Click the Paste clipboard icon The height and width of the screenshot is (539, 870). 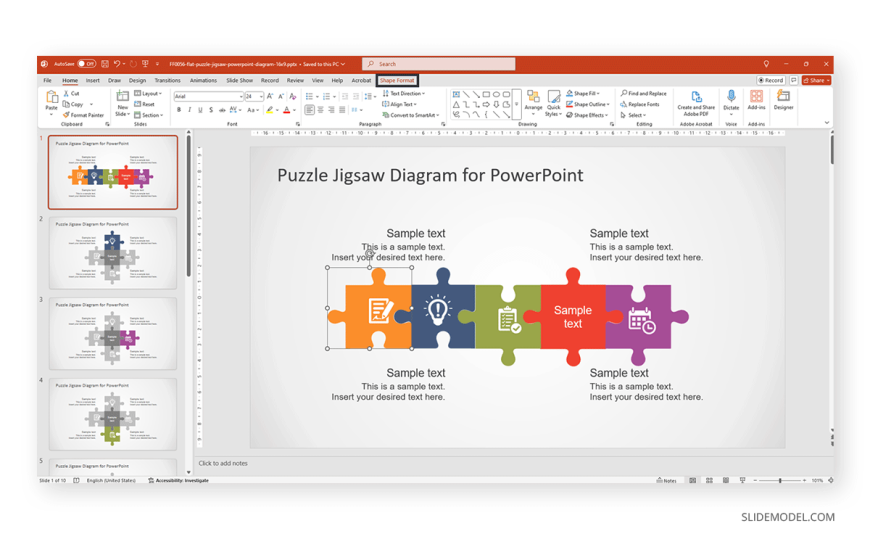[x=52, y=98]
